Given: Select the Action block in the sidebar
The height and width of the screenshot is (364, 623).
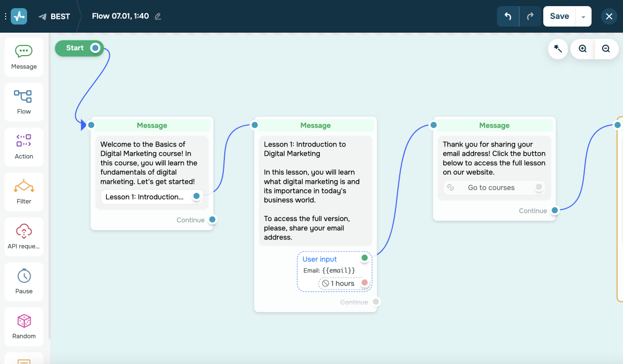Looking at the screenshot, I should pos(24,147).
